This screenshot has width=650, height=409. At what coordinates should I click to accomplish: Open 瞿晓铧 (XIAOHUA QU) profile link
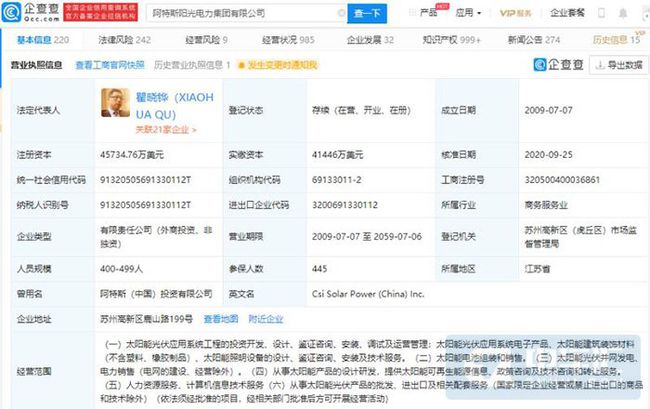tap(175, 106)
